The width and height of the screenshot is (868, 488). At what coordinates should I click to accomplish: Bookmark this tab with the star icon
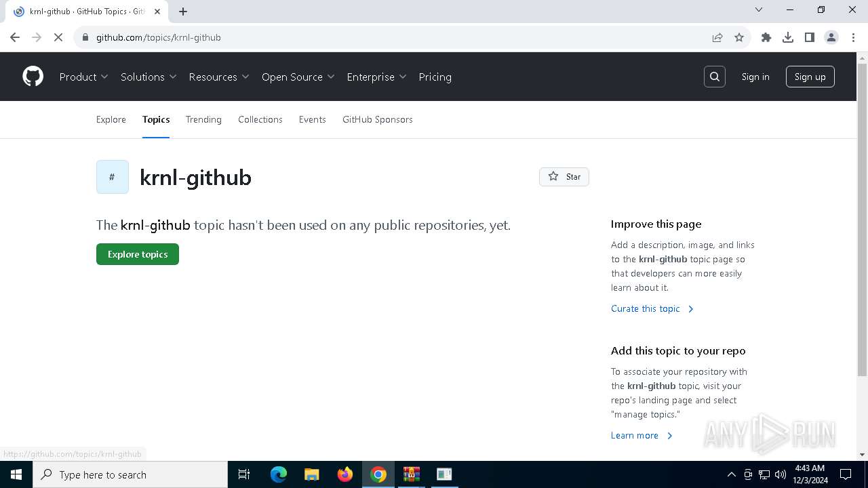click(x=739, y=37)
